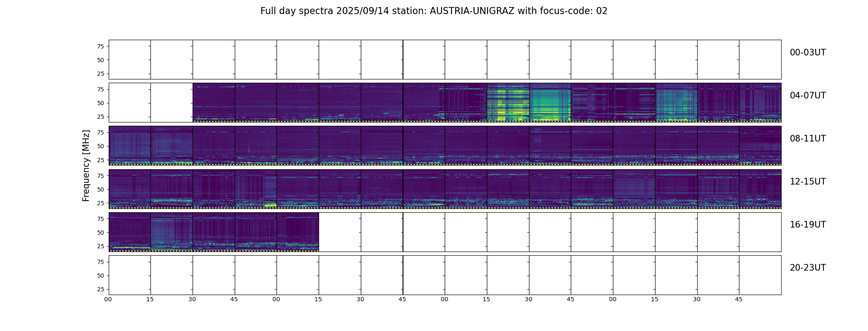Select the '08-11UT' row label
The image size is (868, 331).
pos(808,139)
